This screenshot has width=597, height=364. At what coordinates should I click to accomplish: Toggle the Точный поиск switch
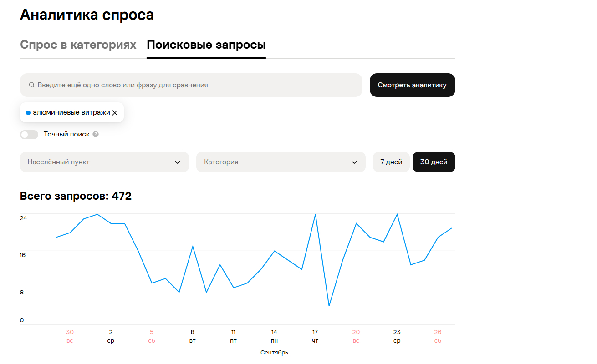[29, 135]
